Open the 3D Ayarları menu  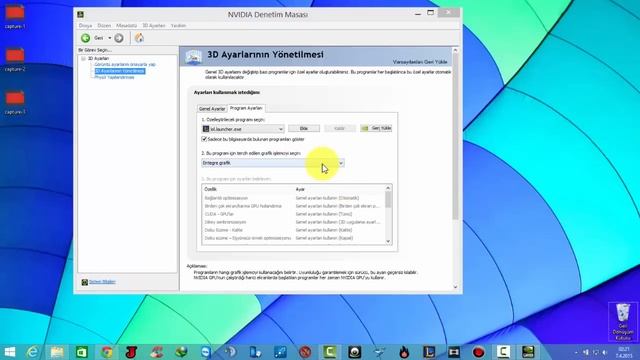pos(154,25)
